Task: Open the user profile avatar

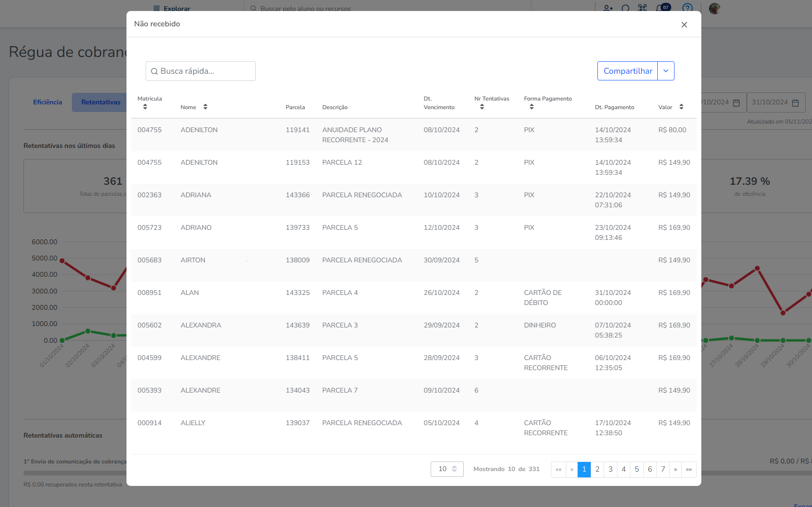Action: [x=714, y=9]
